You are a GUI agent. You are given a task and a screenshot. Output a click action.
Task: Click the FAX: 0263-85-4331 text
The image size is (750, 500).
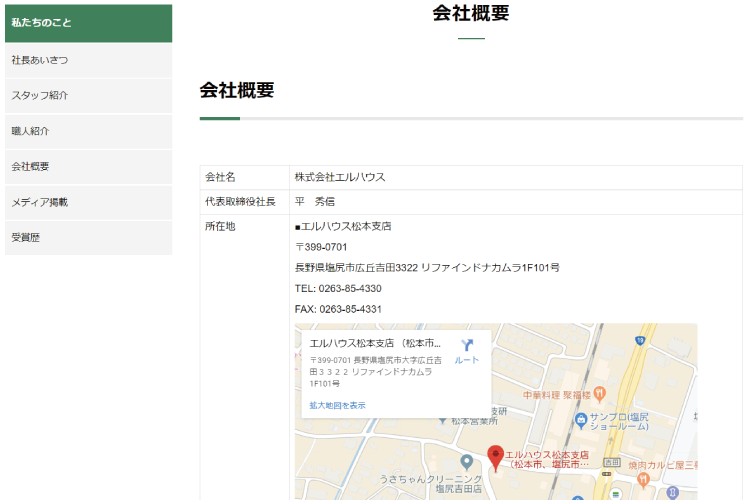pyautogui.click(x=338, y=309)
